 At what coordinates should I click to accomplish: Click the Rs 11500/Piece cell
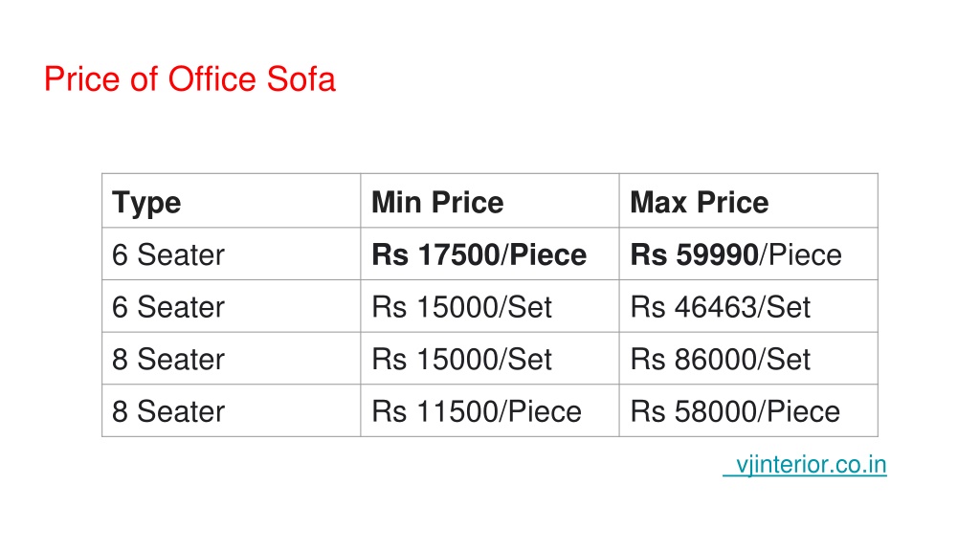point(477,411)
